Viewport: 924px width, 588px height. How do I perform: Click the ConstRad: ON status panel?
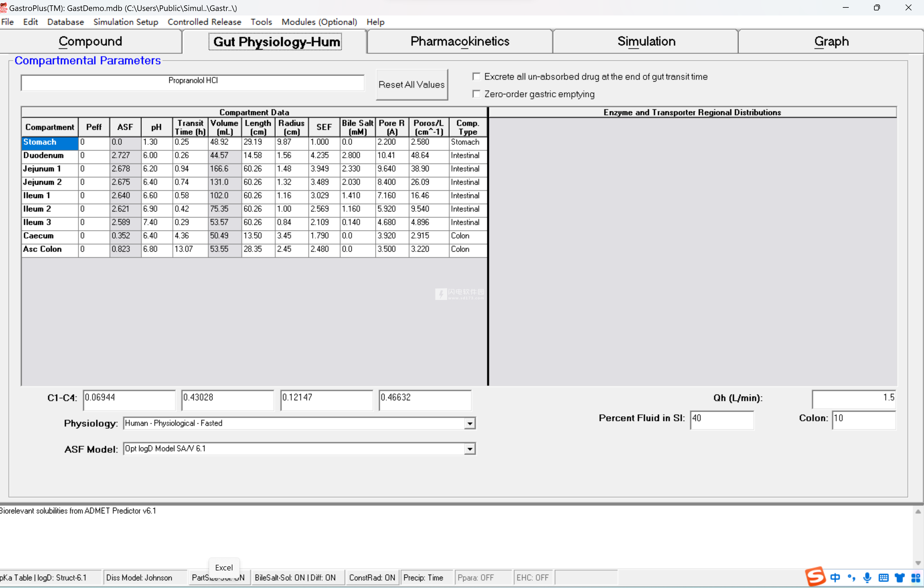372,578
